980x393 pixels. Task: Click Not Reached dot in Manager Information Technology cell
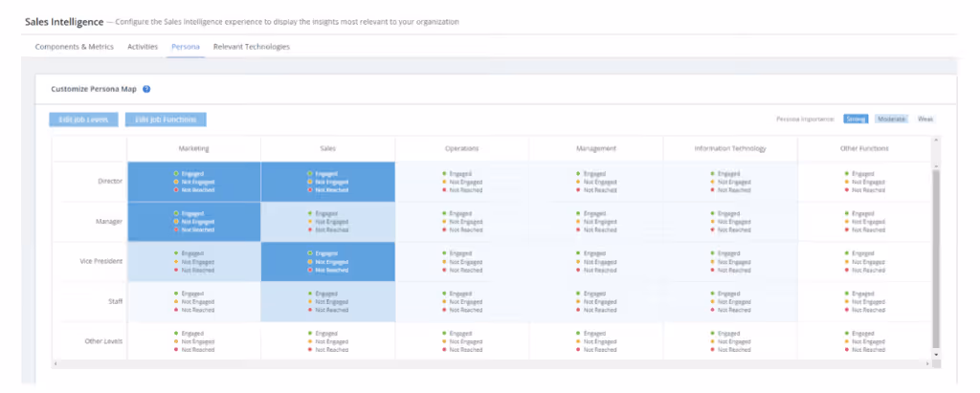[712, 229]
